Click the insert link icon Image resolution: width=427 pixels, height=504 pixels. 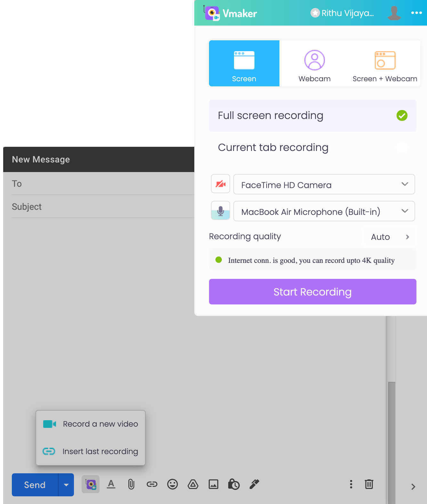point(152,484)
